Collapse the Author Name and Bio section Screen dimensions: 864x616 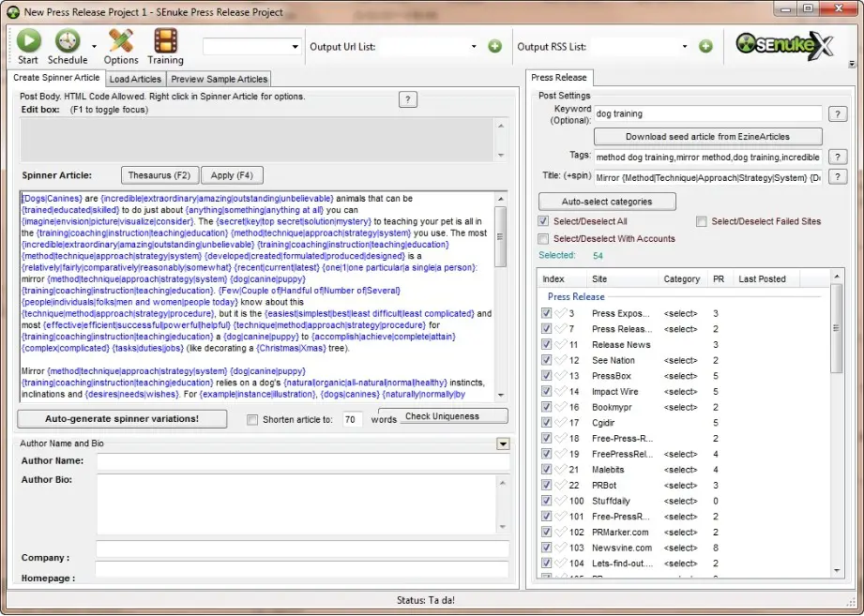tap(503, 443)
